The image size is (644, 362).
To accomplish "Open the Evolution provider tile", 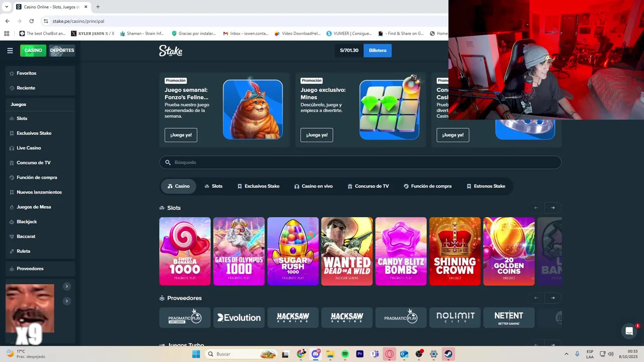I will pos(239,318).
